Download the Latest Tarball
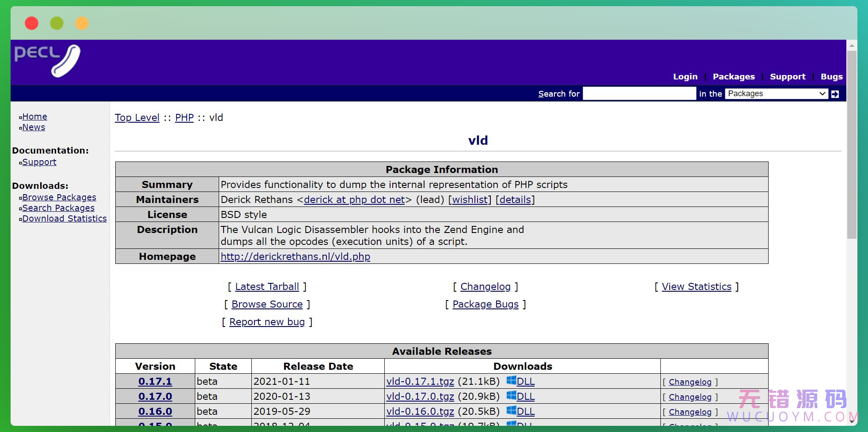The image size is (868, 432). [x=267, y=287]
